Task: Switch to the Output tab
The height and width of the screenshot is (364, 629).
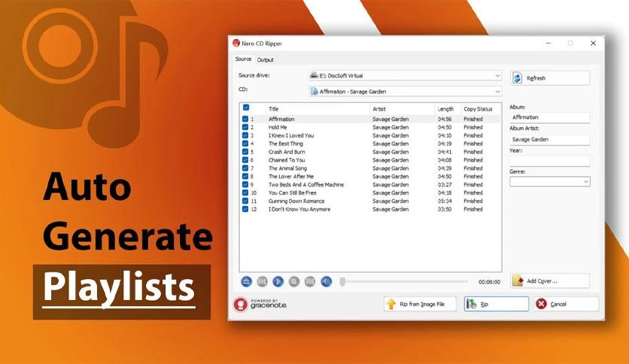Action: [265, 59]
